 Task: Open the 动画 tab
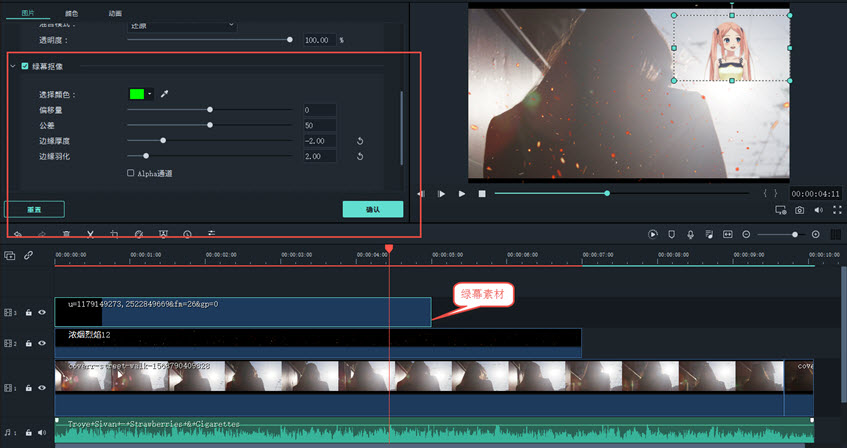(x=115, y=14)
